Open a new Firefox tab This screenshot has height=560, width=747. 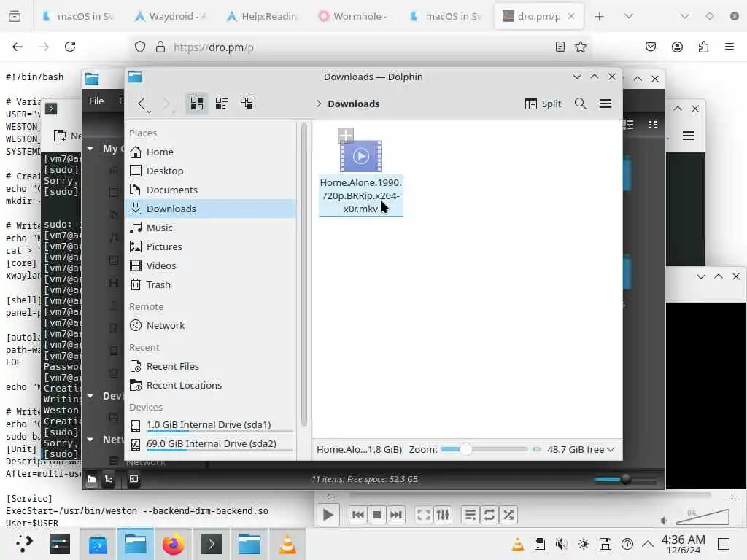point(600,16)
